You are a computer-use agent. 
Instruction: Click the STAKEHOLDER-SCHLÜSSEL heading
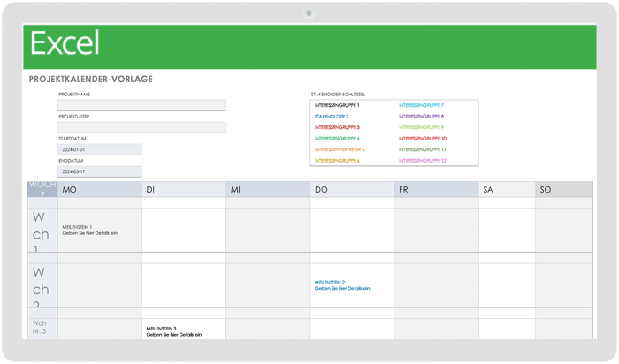[338, 95]
